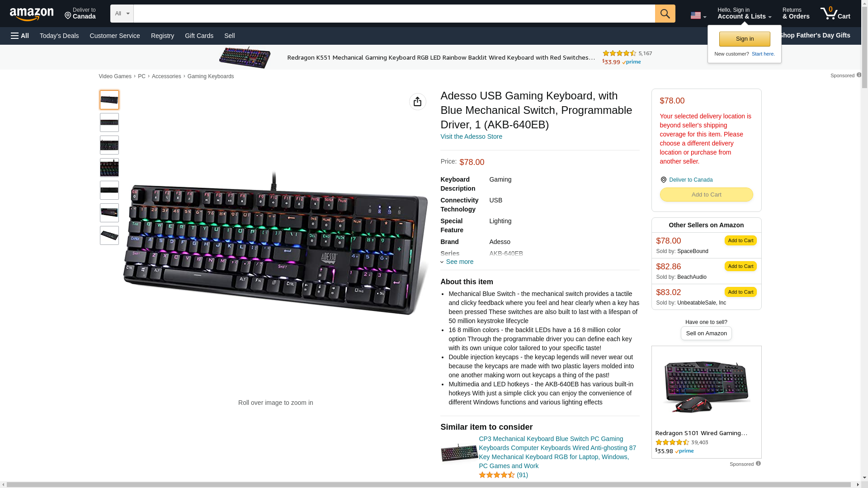
Task: Click the yellow Sign in button
Action: (x=744, y=39)
